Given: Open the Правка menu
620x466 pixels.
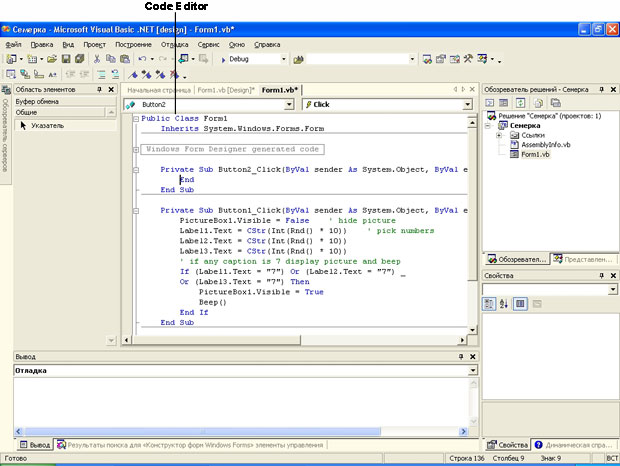Looking at the screenshot, I should click(x=42, y=45).
